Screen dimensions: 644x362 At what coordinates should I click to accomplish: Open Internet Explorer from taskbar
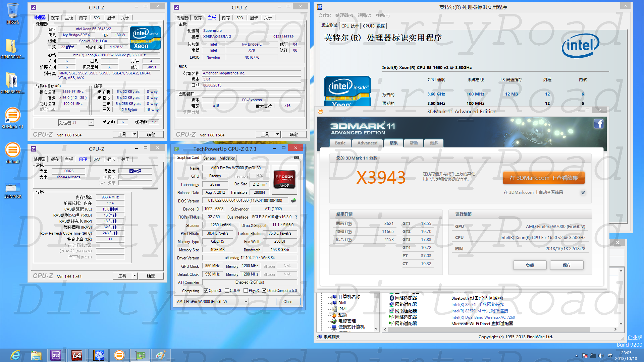pos(15,355)
